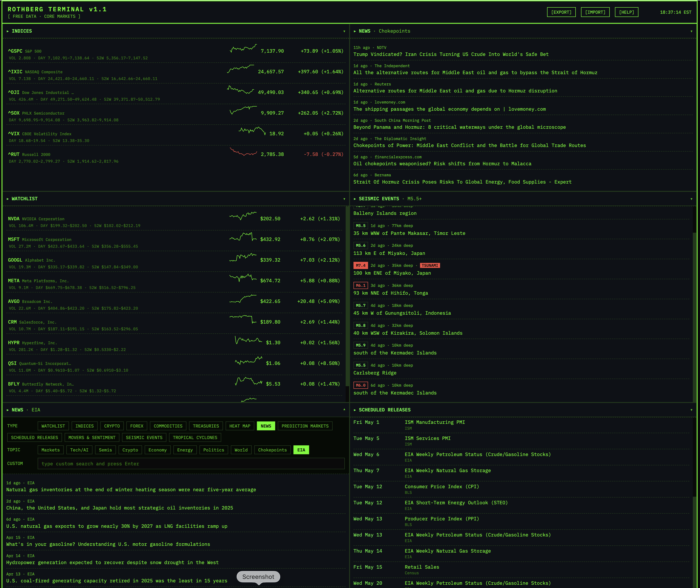
Task: Switch topic to Tech/AI
Action: (79, 450)
